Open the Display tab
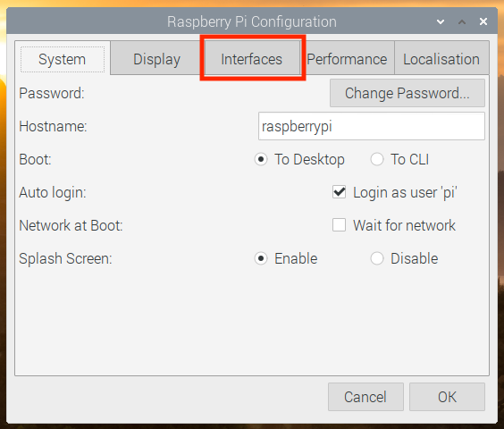504x429 pixels. (x=156, y=60)
